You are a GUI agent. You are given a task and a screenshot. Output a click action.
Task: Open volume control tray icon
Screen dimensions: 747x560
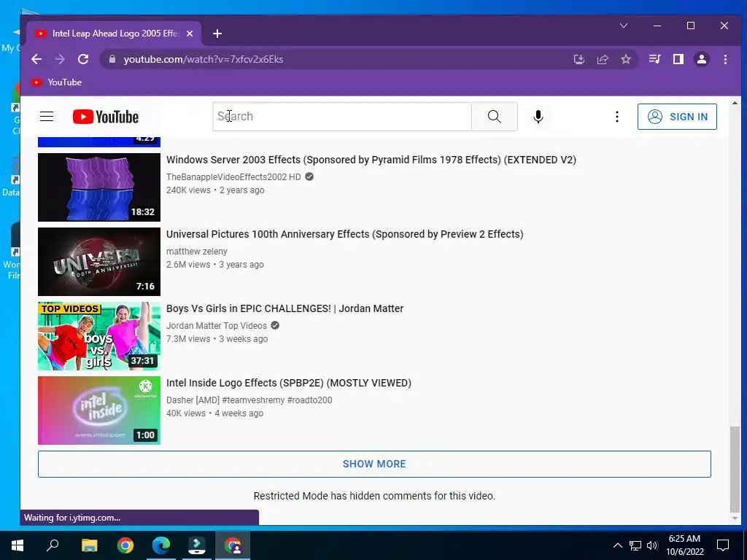652,545
